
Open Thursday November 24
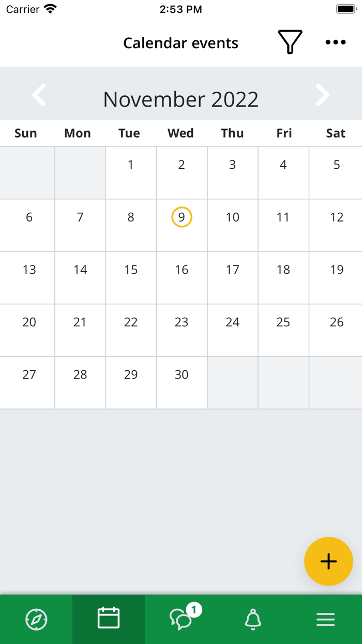pyautogui.click(x=233, y=330)
